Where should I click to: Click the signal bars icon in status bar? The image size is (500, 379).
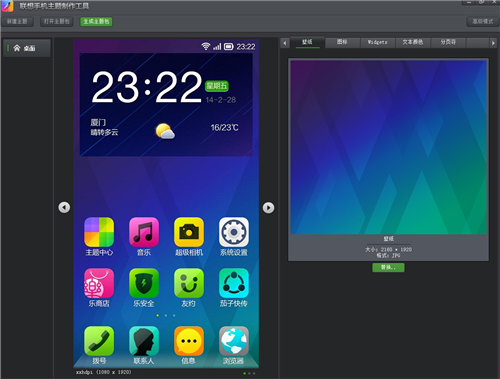(217, 46)
